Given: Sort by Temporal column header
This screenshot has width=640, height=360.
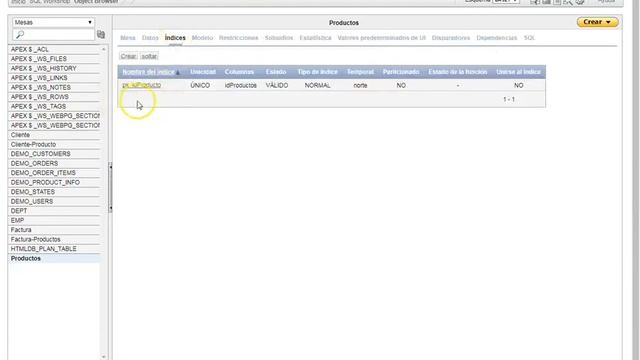Looking at the screenshot, I should click(360, 72).
